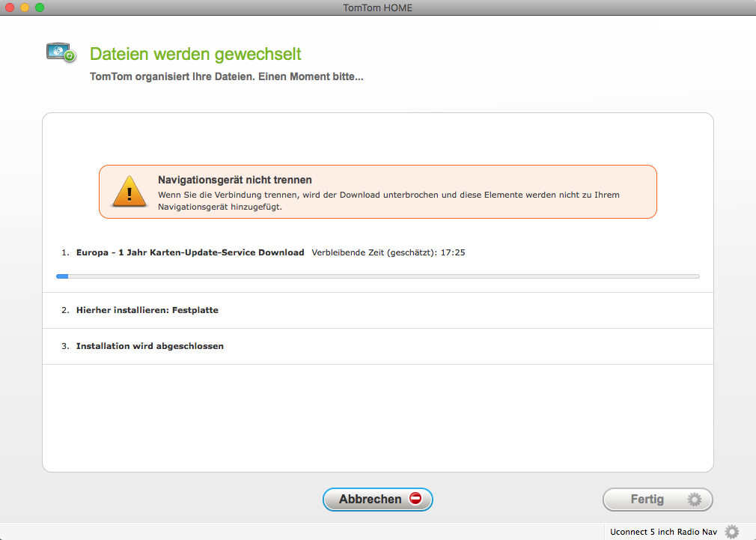Click the TomTom HOME window title
Screen dimensions: 756x540
[377, 7]
